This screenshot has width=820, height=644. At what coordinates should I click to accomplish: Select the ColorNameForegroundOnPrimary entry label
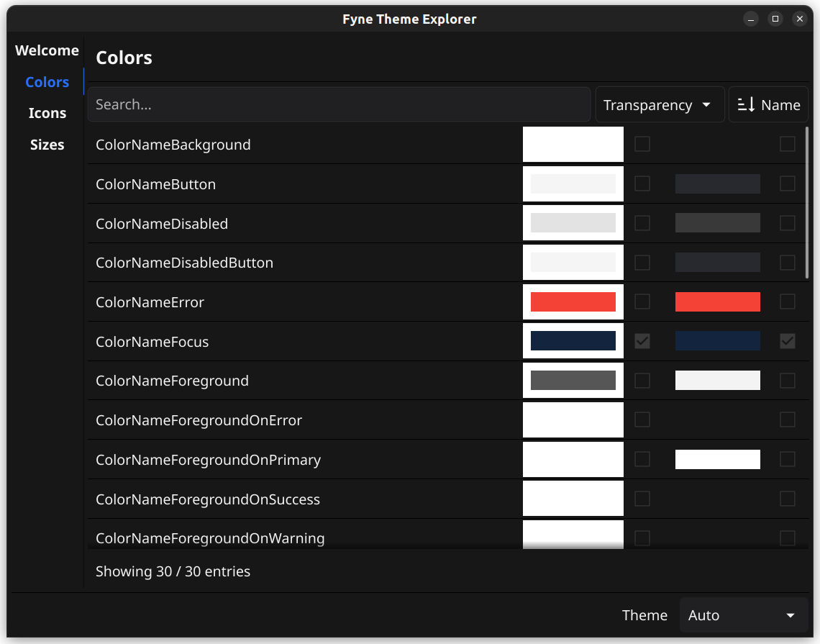click(208, 460)
